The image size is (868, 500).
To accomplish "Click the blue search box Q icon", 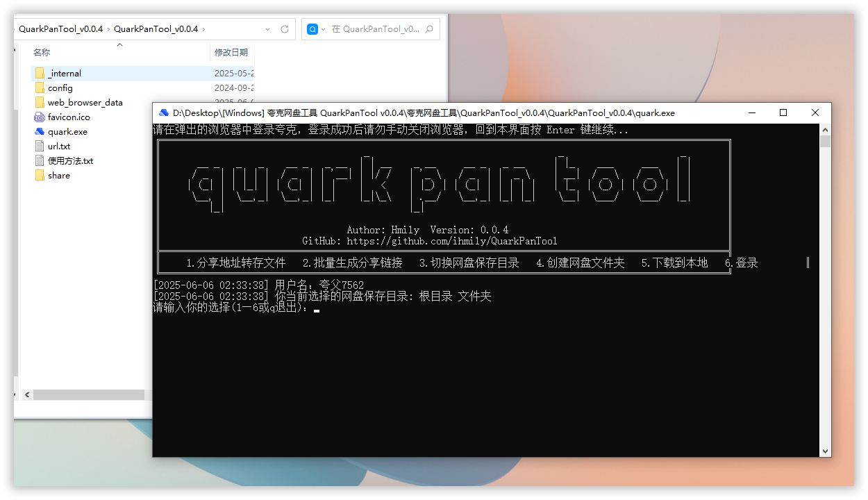I will coord(312,29).
